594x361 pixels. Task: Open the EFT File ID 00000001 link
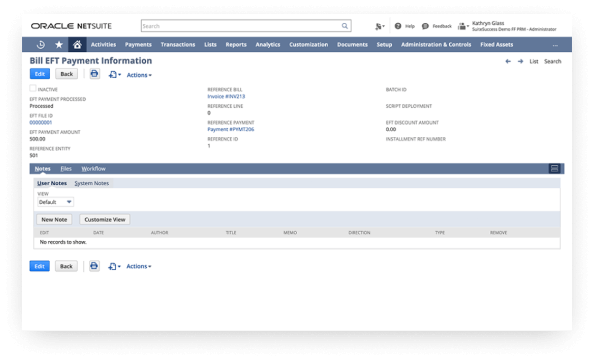[x=41, y=123]
